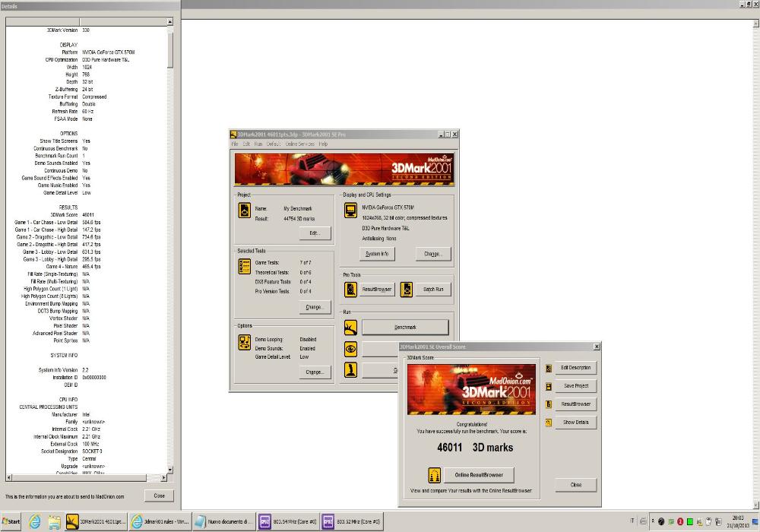Switch to the 803.54 MHz Core #0 taskbar button
This screenshot has width=760, height=532.
tap(288, 522)
